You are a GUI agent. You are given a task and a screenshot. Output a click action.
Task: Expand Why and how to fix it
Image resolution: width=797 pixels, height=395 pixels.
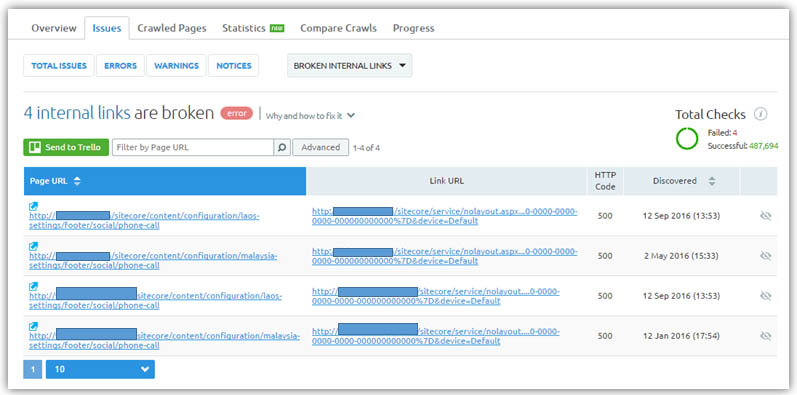pos(310,116)
